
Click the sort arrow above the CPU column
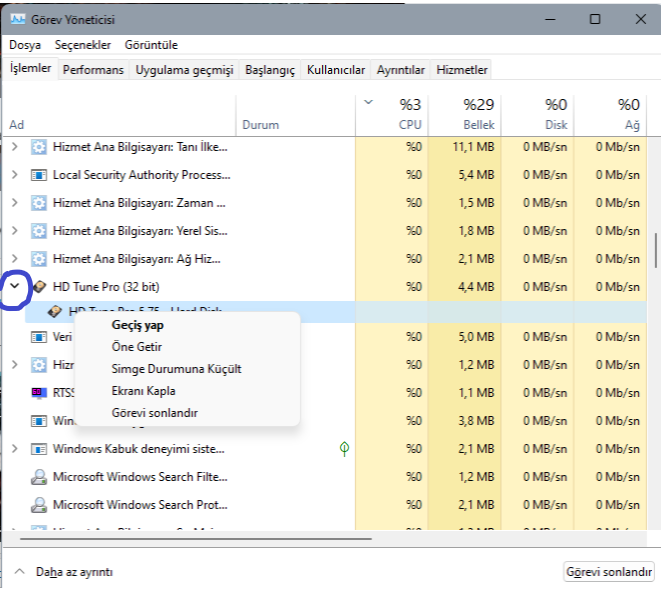tap(368, 102)
